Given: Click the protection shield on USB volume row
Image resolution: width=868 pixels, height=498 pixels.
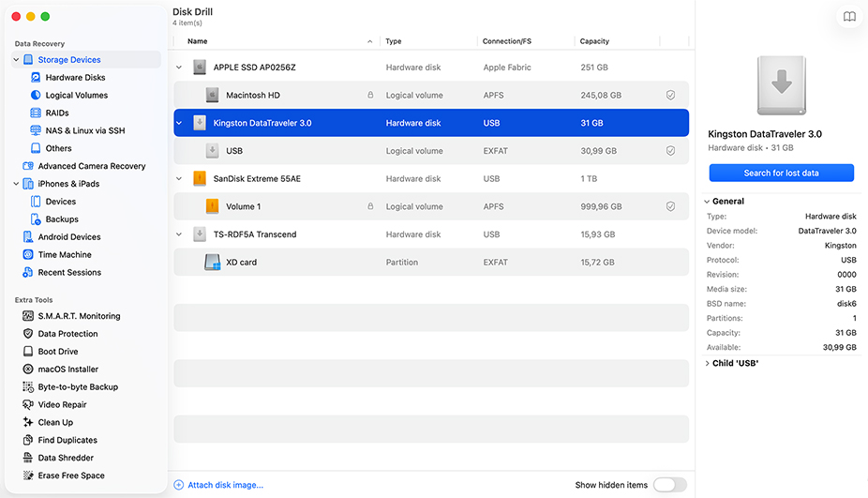Looking at the screenshot, I should tap(670, 151).
